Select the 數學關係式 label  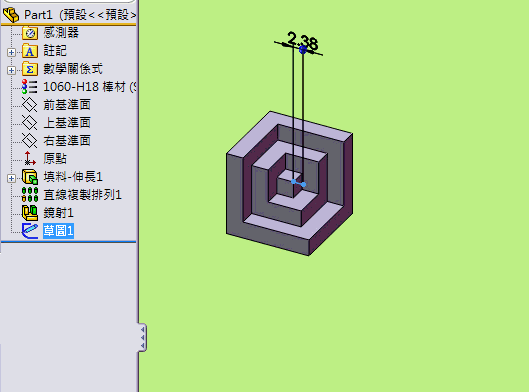tap(73, 69)
